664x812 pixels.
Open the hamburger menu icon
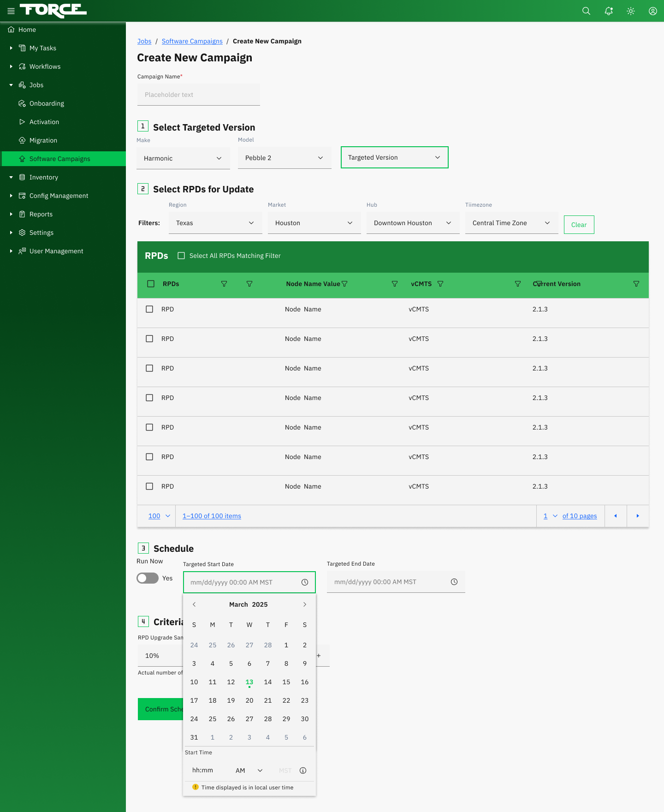click(x=11, y=11)
